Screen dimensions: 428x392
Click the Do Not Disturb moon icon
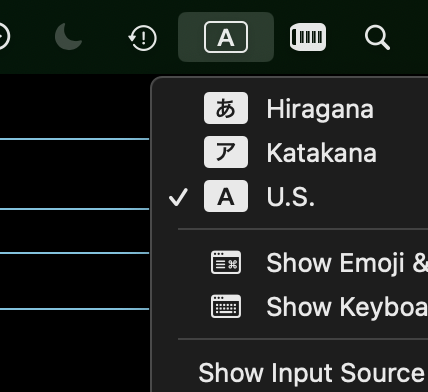point(69,37)
